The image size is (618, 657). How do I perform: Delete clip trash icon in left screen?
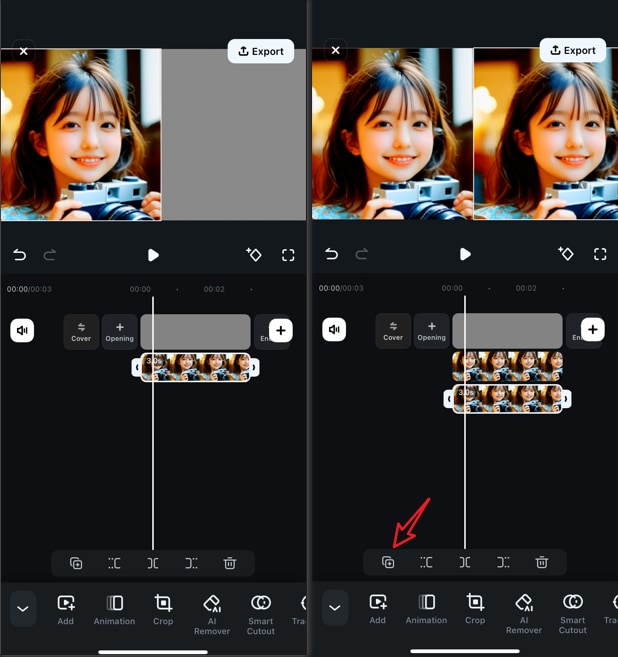coord(230,563)
